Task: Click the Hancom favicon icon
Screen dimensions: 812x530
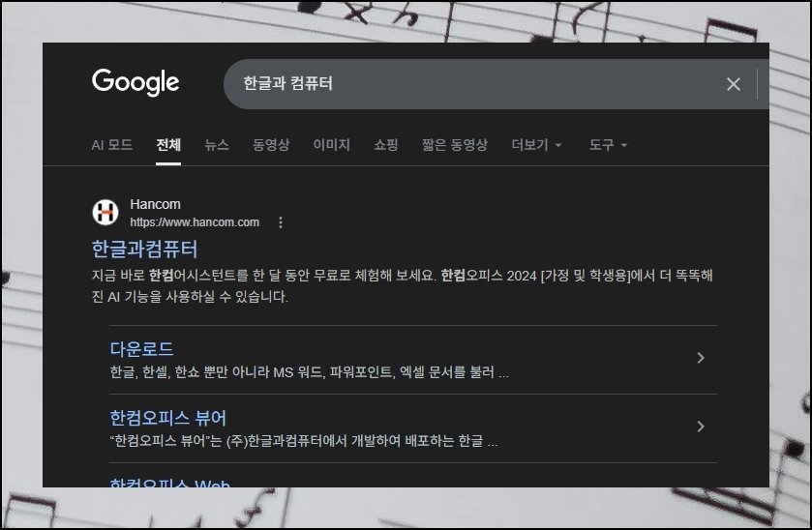Action: coord(105,212)
